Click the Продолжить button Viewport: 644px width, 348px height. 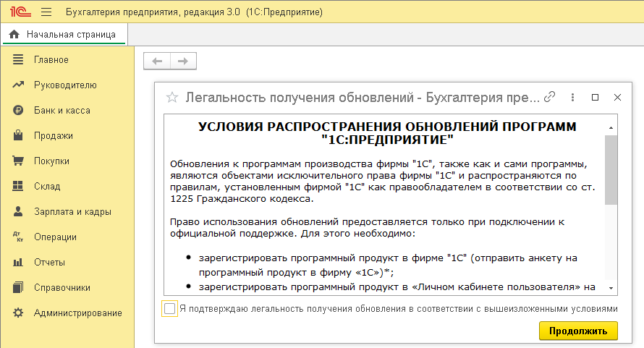point(578,331)
